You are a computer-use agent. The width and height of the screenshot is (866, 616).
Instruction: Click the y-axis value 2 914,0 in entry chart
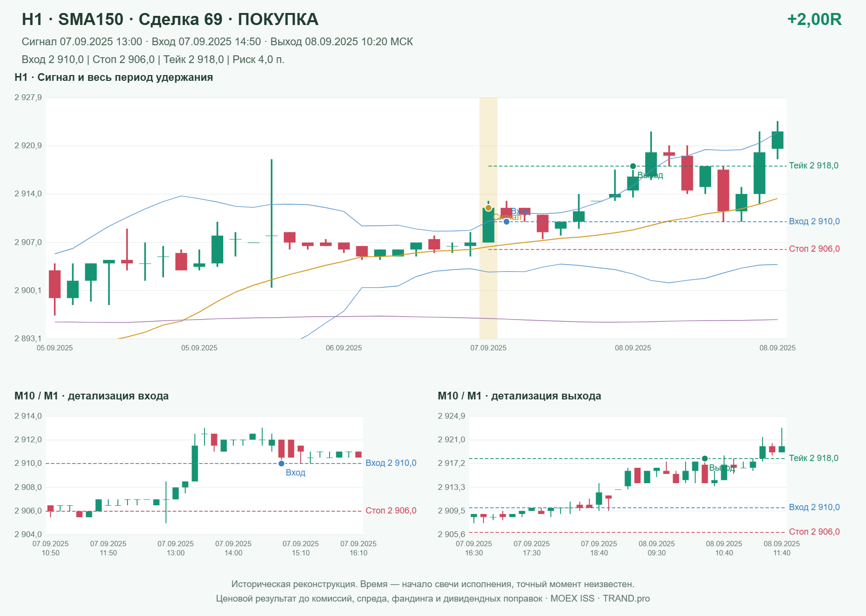tap(28, 416)
